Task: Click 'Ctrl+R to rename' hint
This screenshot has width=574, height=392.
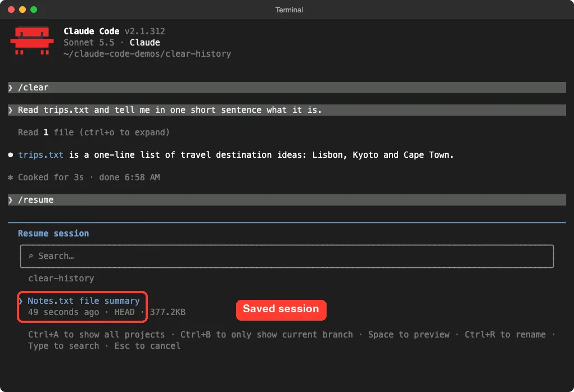Action: [x=505, y=335]
